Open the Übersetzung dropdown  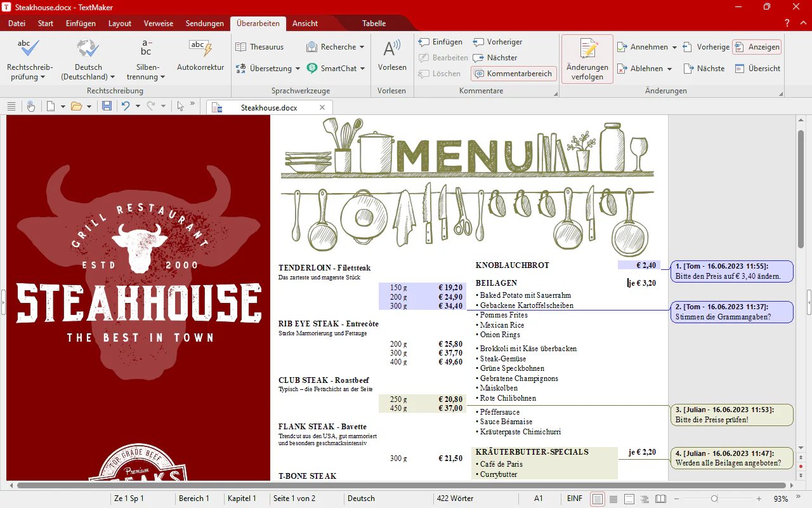(268, 68)
